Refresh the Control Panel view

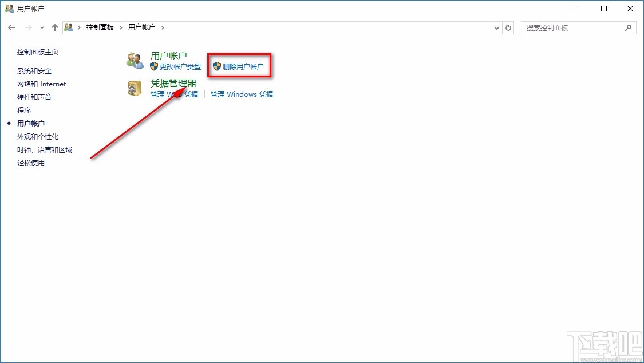point(508,27)
